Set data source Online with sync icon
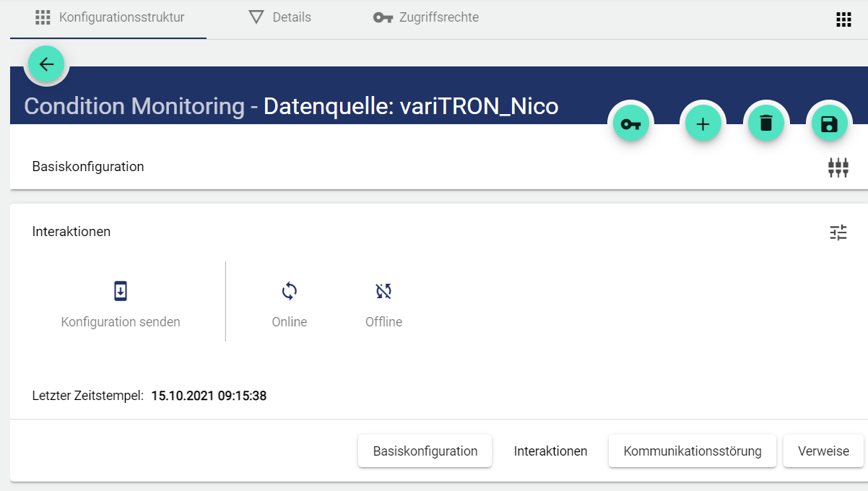The image size is (868, 491). click(x=289, y=292)
